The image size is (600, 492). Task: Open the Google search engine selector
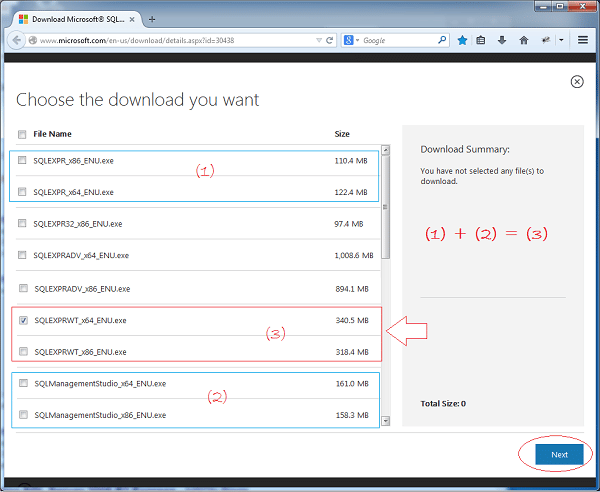click(351, 40)
